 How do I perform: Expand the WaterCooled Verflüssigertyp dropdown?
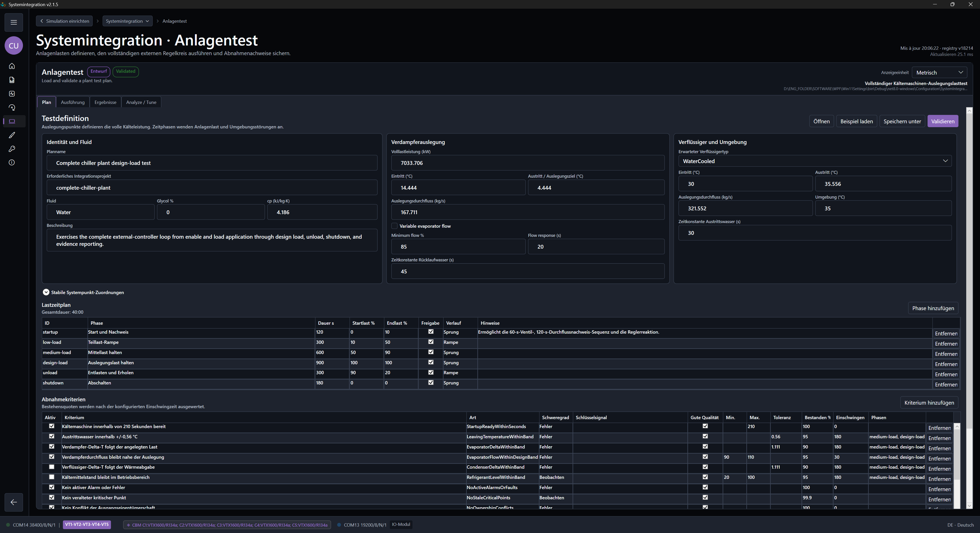point(815,161)
